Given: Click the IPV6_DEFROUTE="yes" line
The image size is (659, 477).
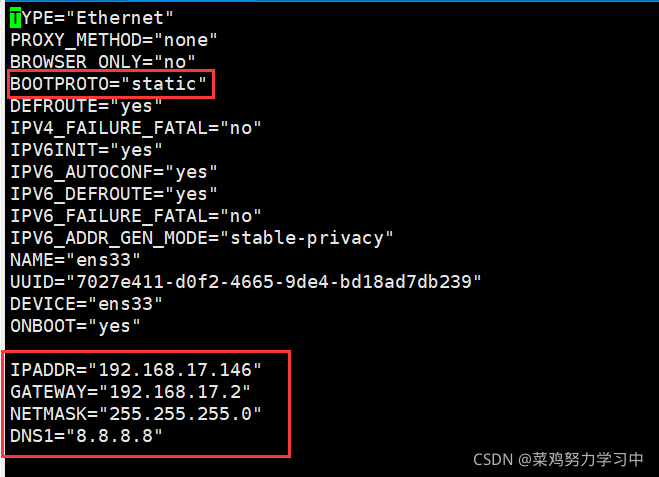Looking at the screenshot, I should click(x=114, y=193).
